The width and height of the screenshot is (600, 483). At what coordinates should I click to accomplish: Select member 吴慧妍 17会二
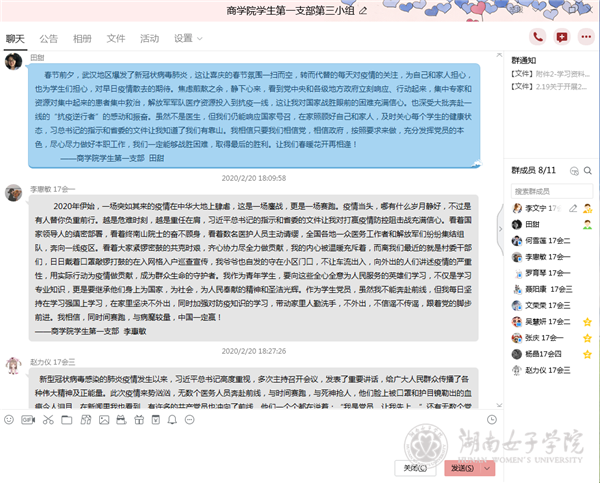552,322
